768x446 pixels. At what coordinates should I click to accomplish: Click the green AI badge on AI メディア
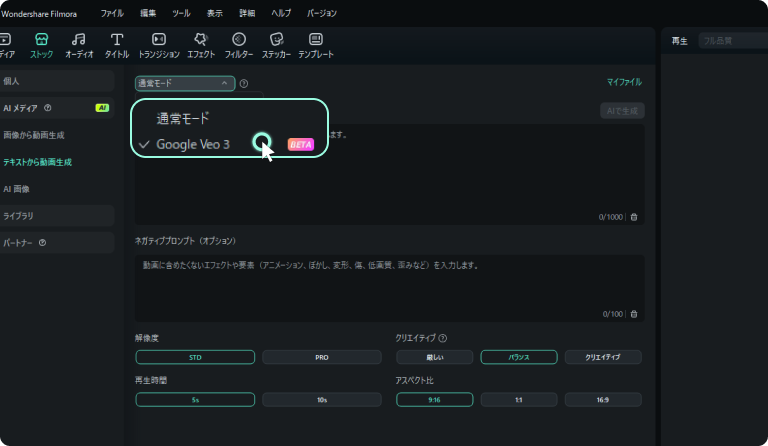[x=102, y=108]
